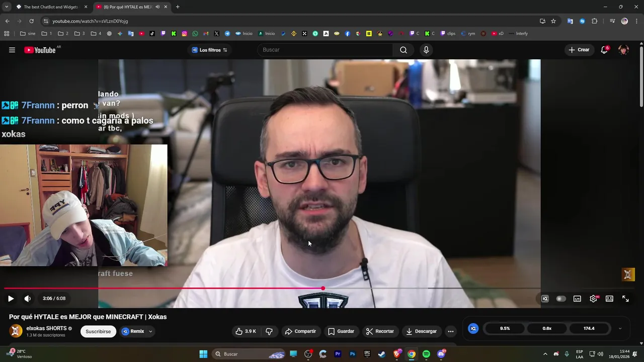644x362 pixels.
Task: Share the video via Compartir
Action: (x=300, y=331)
